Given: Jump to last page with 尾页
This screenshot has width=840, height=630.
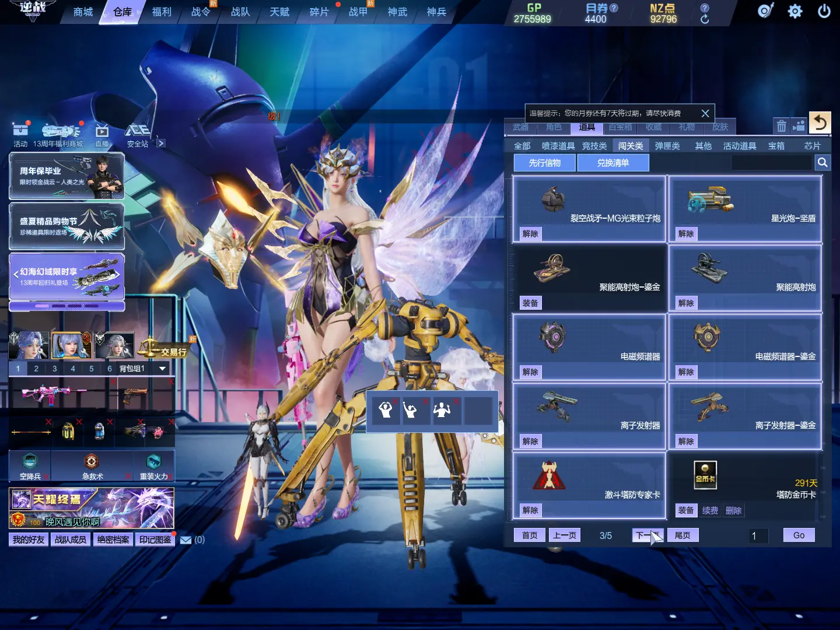Looking at the screenshot, I should pyautogui.click(x=682, y=535).
